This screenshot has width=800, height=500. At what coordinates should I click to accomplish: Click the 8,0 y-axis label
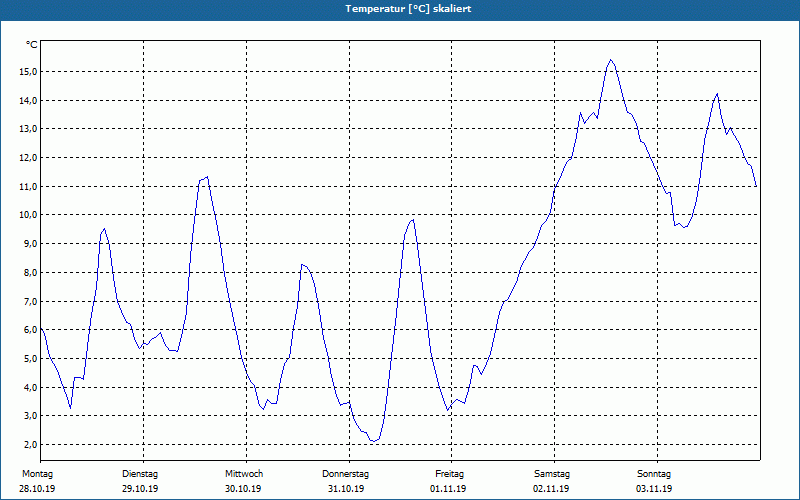click(30, 272)
